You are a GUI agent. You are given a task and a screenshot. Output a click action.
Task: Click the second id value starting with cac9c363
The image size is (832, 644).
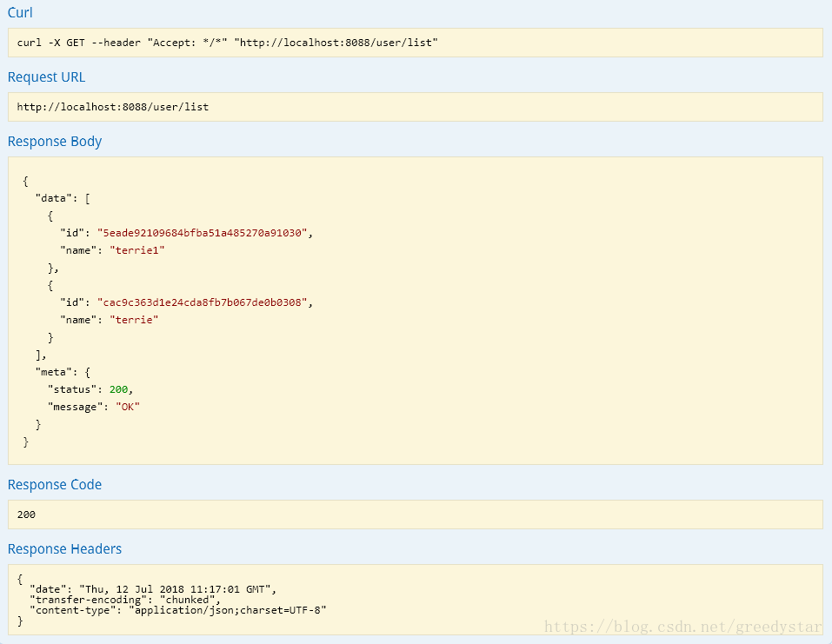coord(203,302)
